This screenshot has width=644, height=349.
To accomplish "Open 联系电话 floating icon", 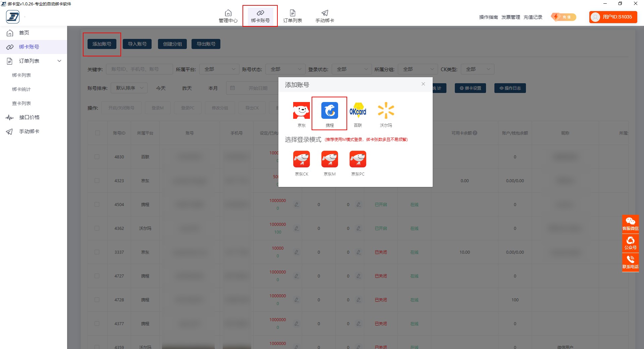I will (631, 262).
